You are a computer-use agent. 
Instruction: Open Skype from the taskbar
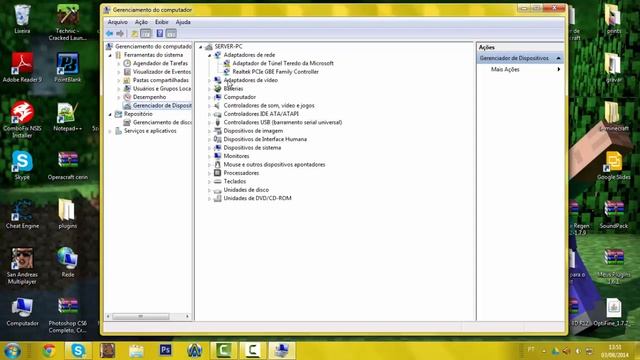tap(78, 351)
